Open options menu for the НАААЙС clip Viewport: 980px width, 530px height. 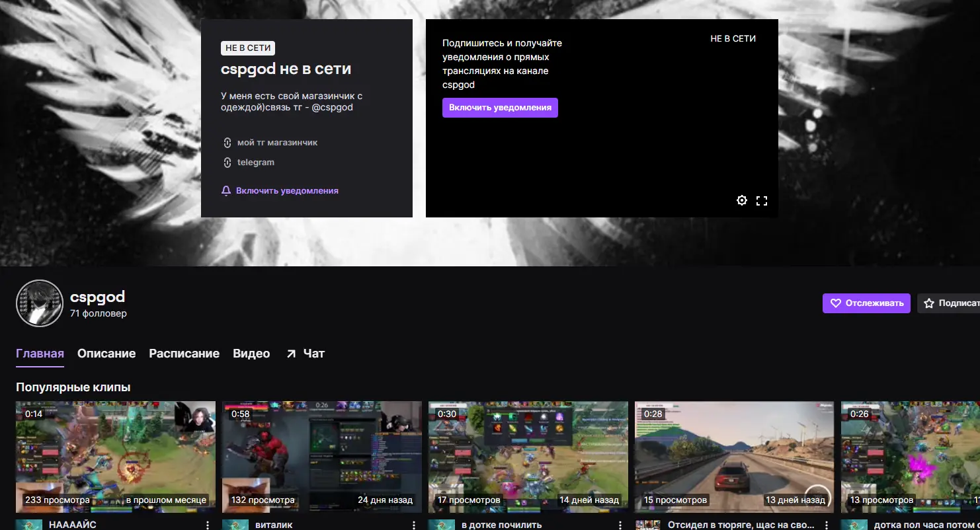point(208,525)
